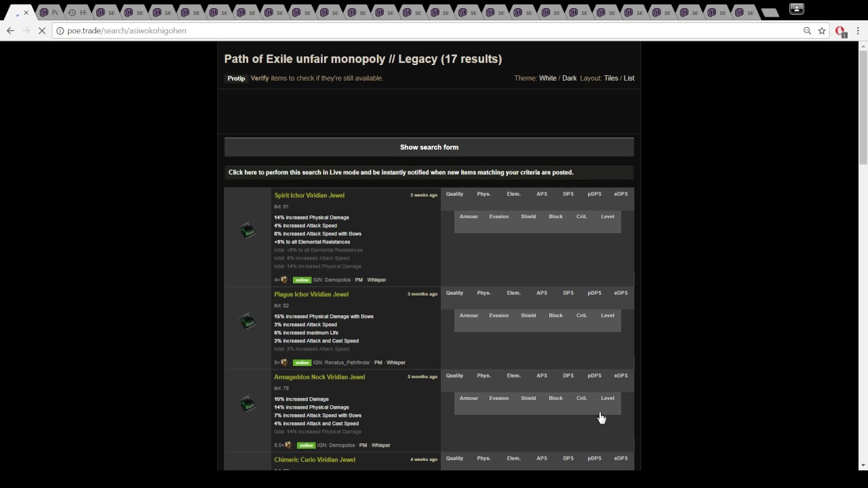
Task: Open the Armageddon Nock Viridian Jewel title
Action: coord(319,377)
